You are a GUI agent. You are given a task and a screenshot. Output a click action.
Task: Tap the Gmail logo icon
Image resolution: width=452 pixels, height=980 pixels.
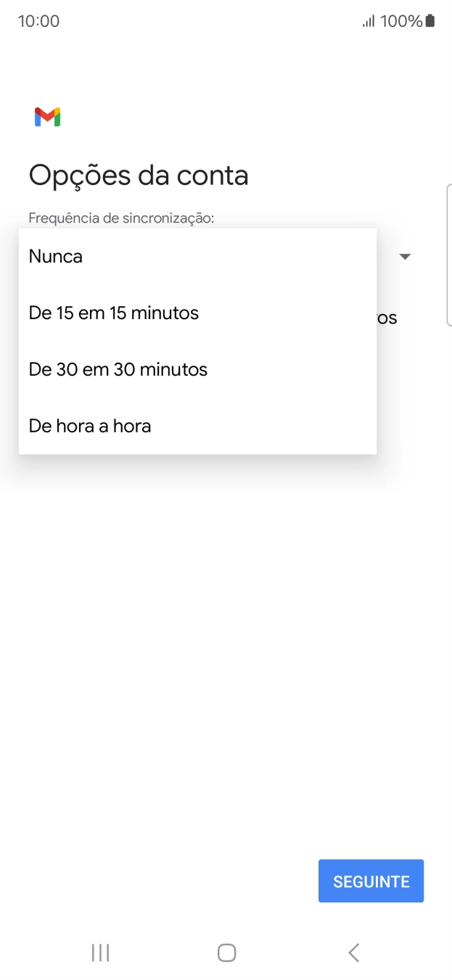[x=46, y=116]
